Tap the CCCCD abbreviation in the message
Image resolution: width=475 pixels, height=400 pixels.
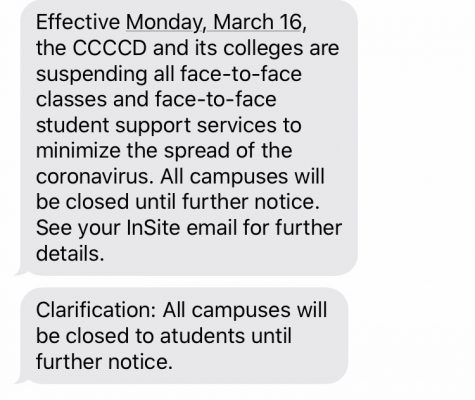click(109, 48)
